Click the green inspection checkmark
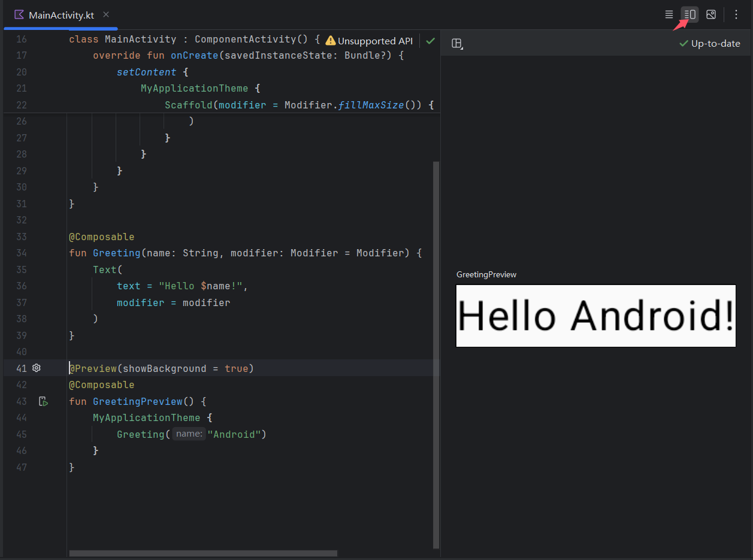 [430, 41]
